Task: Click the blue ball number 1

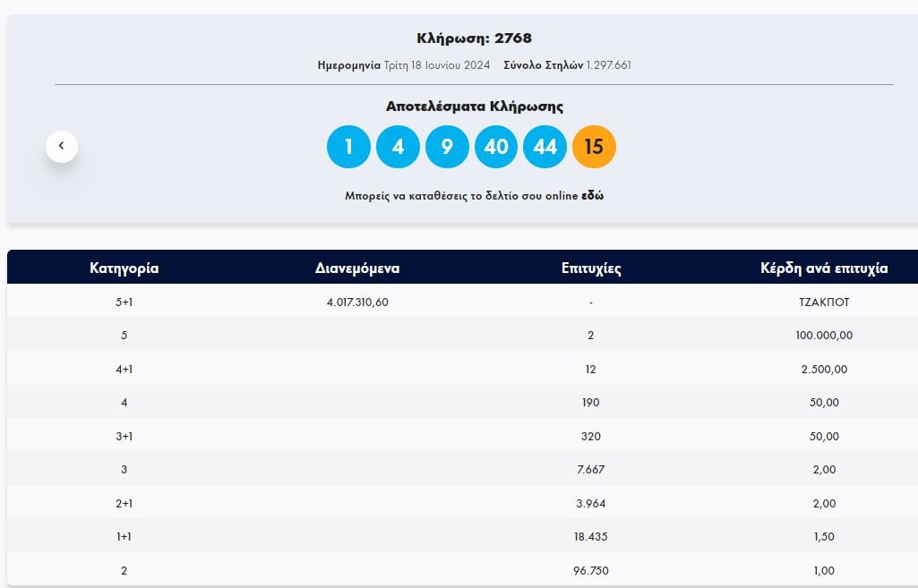Action: [348, 147]
